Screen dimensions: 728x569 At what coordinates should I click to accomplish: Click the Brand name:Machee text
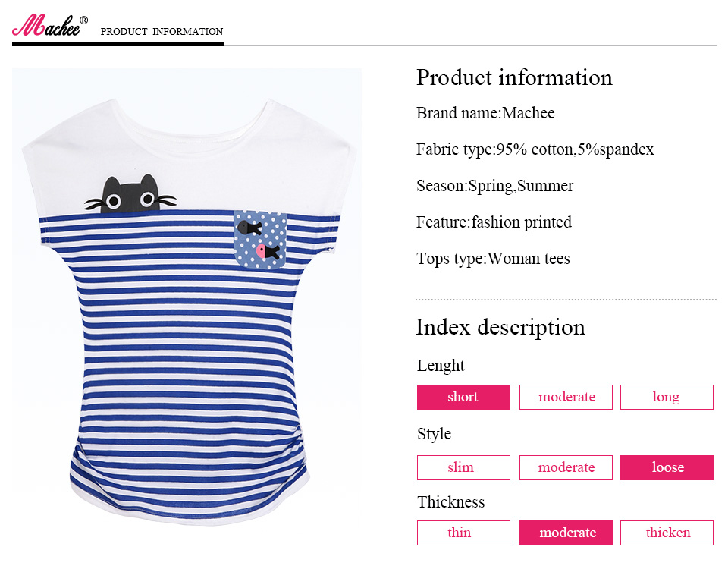(x=485, y=113)
